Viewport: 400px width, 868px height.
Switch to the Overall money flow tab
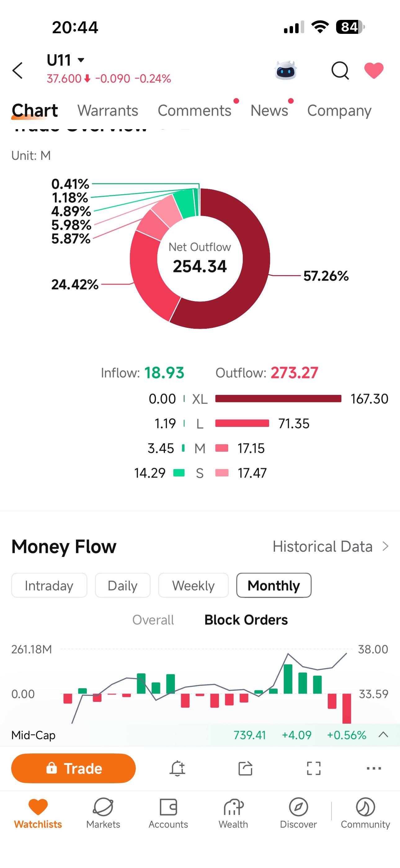click(x=153, y=620)
